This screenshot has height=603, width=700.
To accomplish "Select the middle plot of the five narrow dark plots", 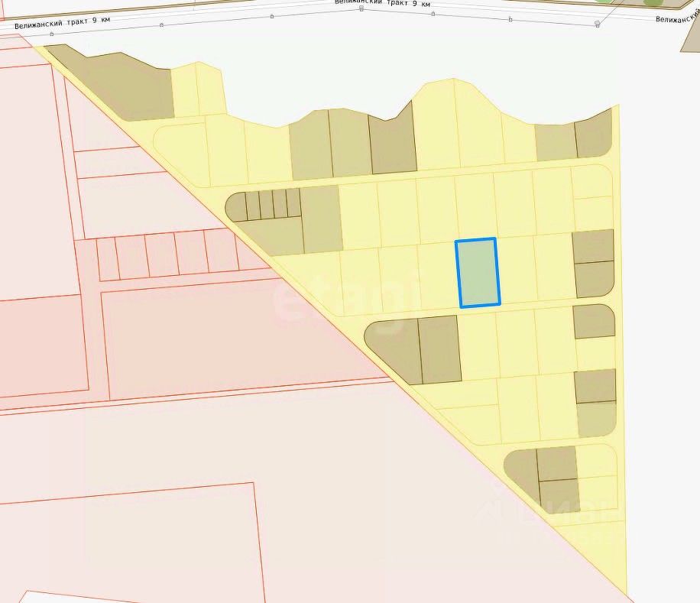I will click(267, 204).
